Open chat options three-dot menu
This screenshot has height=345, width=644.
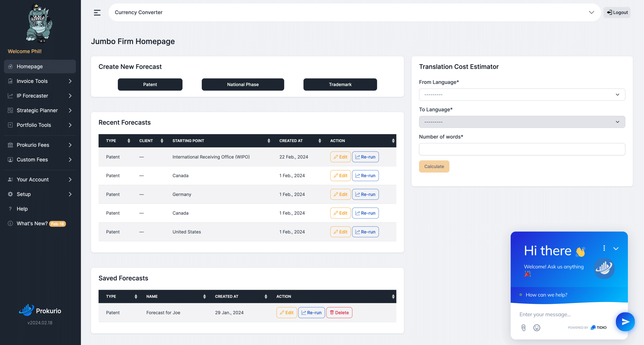(x=604, y=248)
